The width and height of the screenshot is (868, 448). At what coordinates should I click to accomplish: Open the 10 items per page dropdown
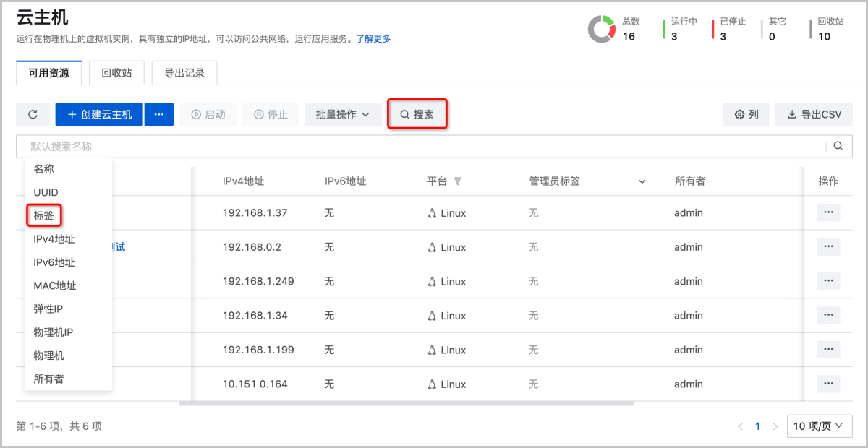coord(818,426)
